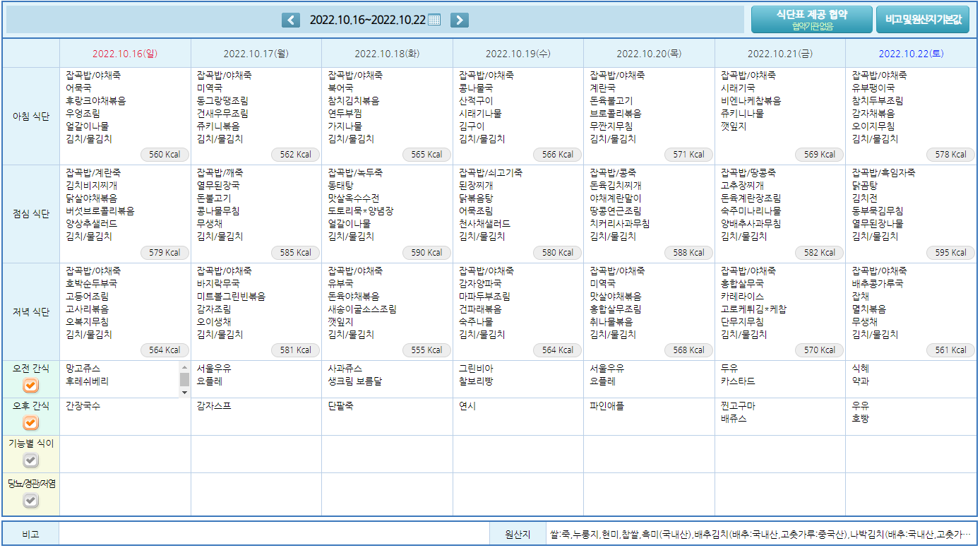Go to the next week arrow

(x=459, y=20)
